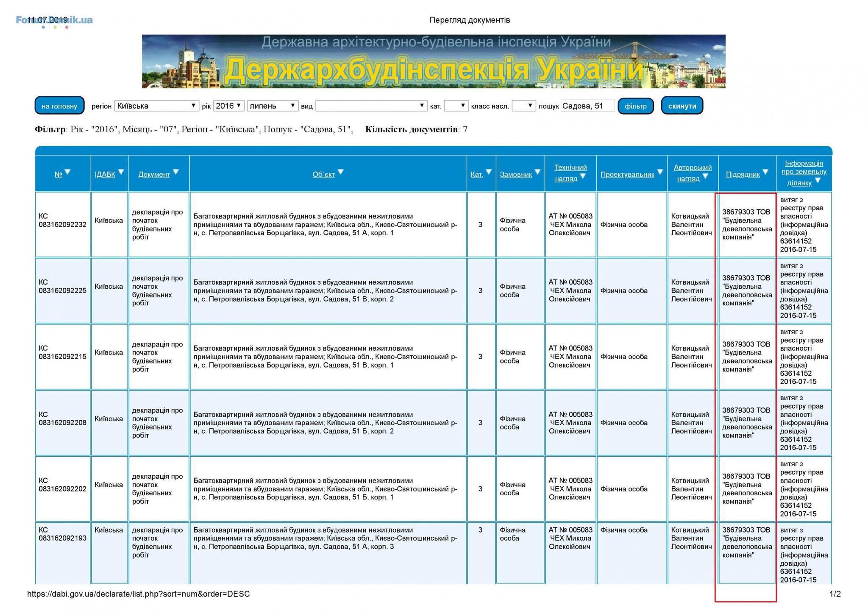The height and width of the screenshot is (614, 868).
Task: Sort by the Проектувальник column link
Action: (x=627, y=174)
